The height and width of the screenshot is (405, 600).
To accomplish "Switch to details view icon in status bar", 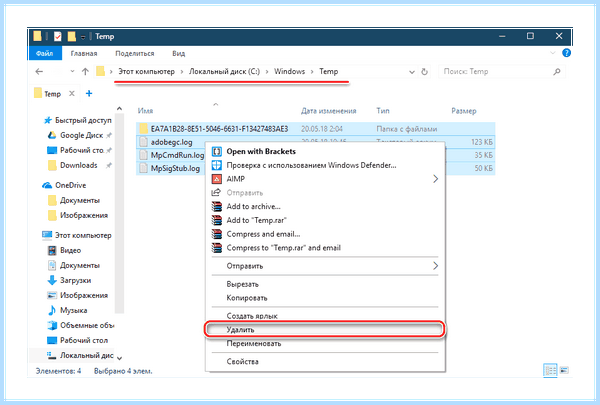I will (x=550, y=370).
